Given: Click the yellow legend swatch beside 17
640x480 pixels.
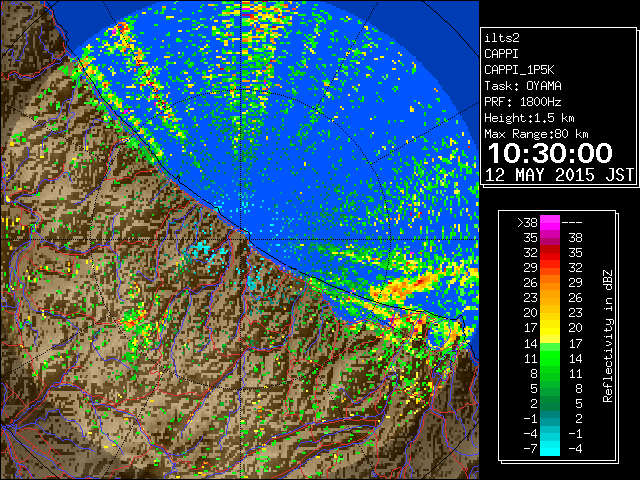Looking at the screenshot, I should click(550, 328).
